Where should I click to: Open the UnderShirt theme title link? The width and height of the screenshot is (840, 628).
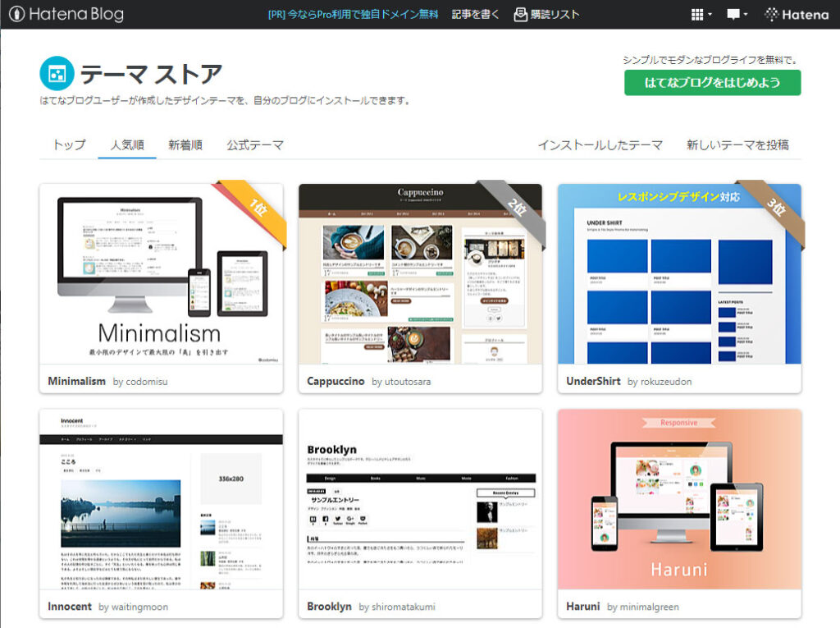593,381
